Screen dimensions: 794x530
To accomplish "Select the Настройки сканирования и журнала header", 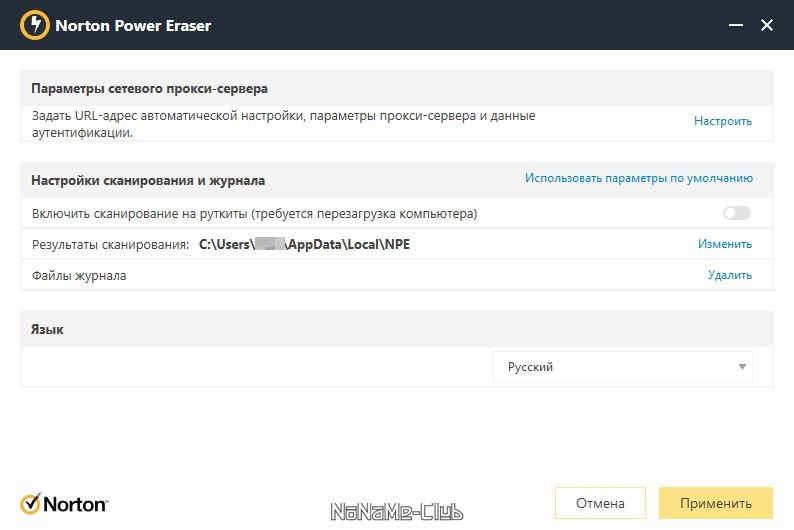I will point(147,181).
